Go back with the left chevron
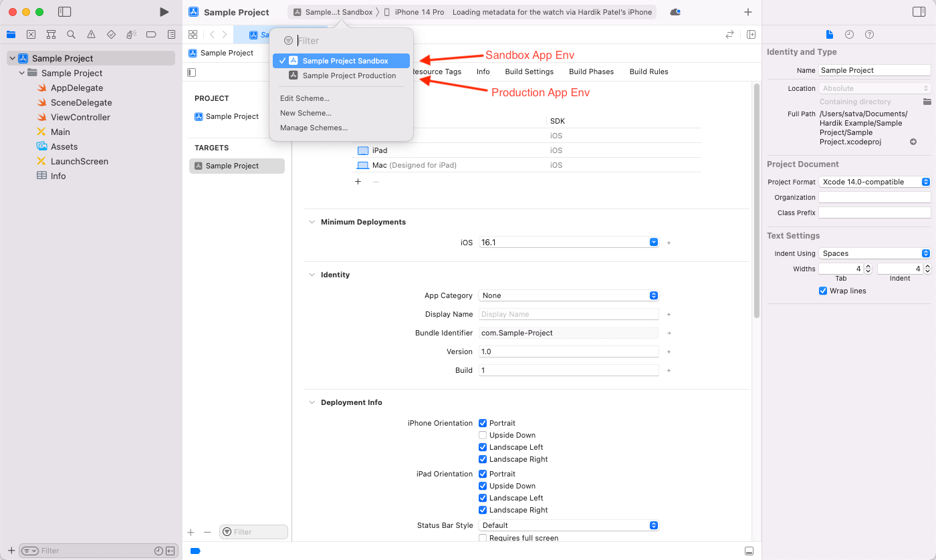 212,35
